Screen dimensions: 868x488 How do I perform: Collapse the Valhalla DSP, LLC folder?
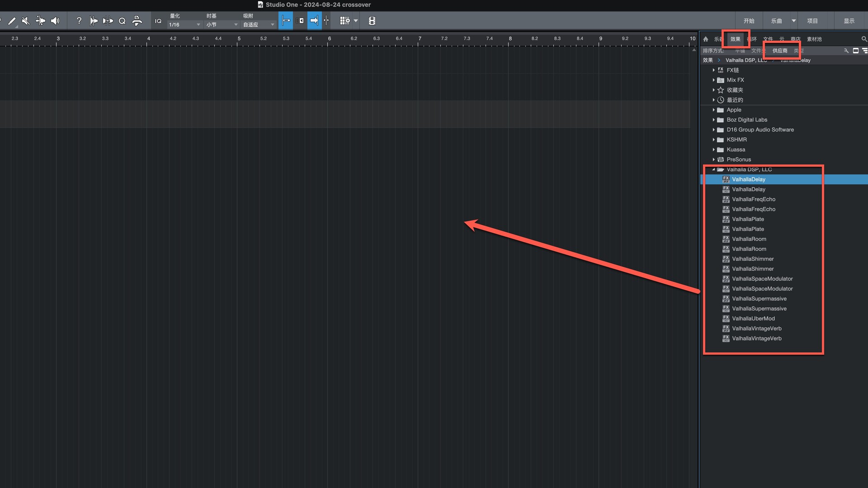click(x=713, y=169)
